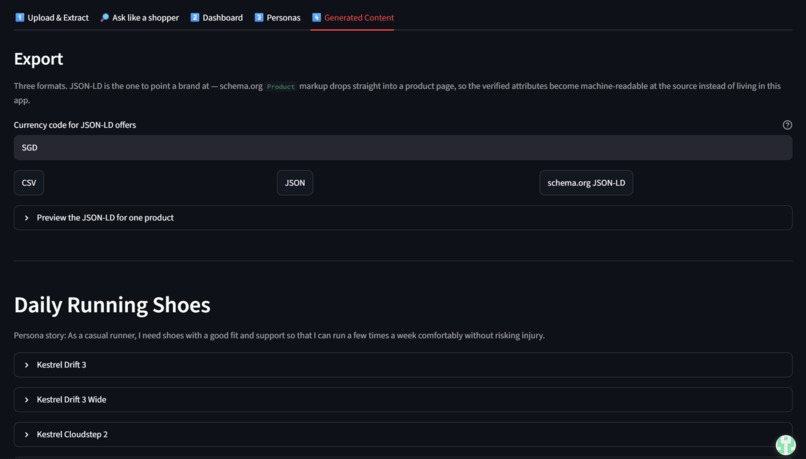Viewport: 806px width, 459px height.
Task: Click the magnifier icon on Ask like a shopper
Action: coord(104,17)
